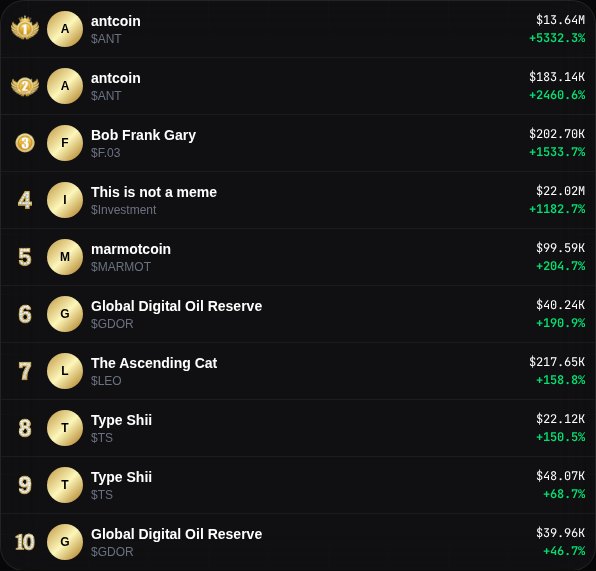Click the F coin avatar for Bob Frank Gary
596x571 pixels.
(x=65, y=143)
